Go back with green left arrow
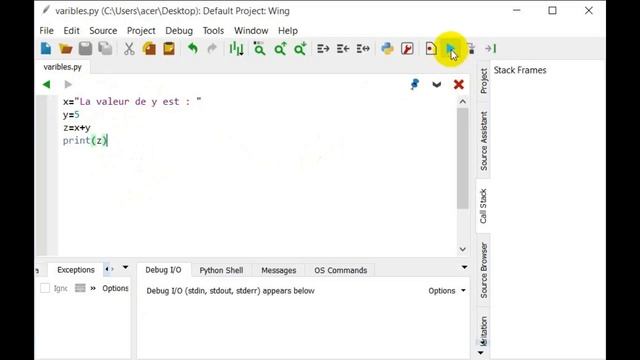Viewport: 640px width, 360px height. (46, 84)
